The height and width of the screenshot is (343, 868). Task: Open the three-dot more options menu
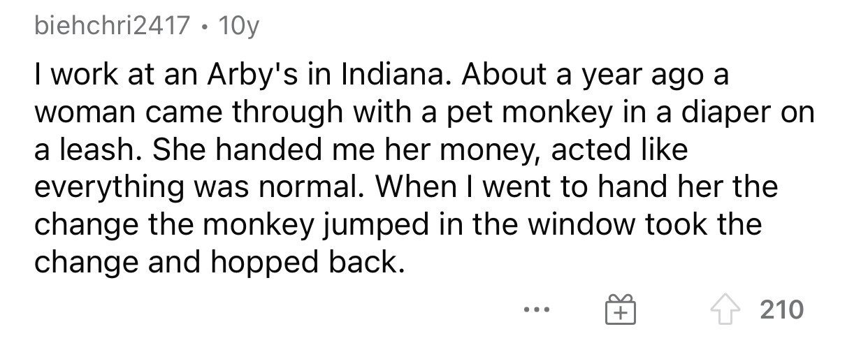(x=537, y=309)
